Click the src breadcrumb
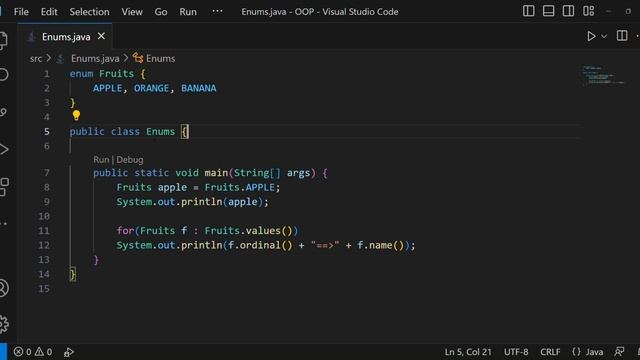This screenshot has width=640, height=360. pyautogui.click(x=36, y=58)
